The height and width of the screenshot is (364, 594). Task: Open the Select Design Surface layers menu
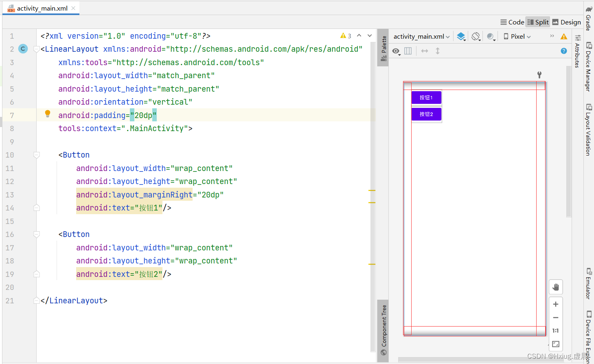[461, 36]
